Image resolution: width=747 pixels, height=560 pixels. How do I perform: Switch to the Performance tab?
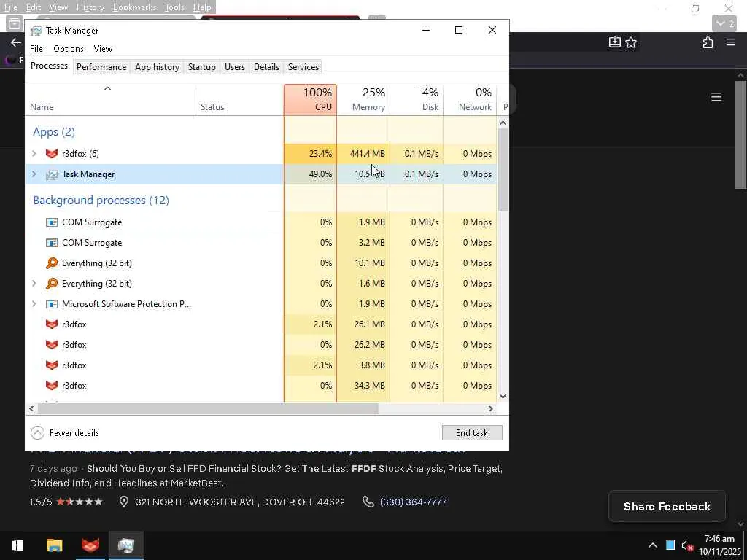coord(101,67)
